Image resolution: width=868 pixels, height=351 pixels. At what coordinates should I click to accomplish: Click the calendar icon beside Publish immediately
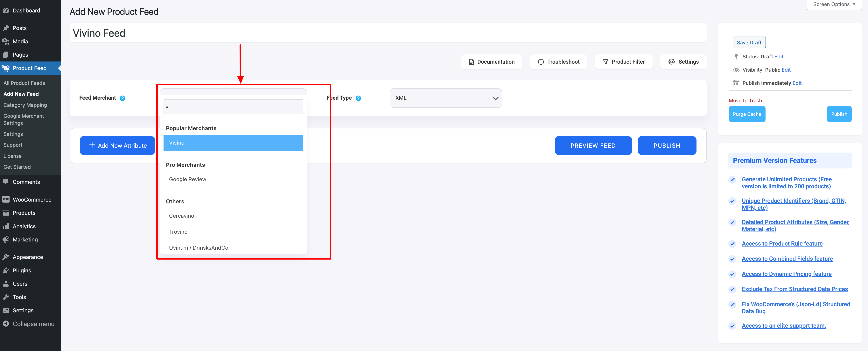(736, 83)
